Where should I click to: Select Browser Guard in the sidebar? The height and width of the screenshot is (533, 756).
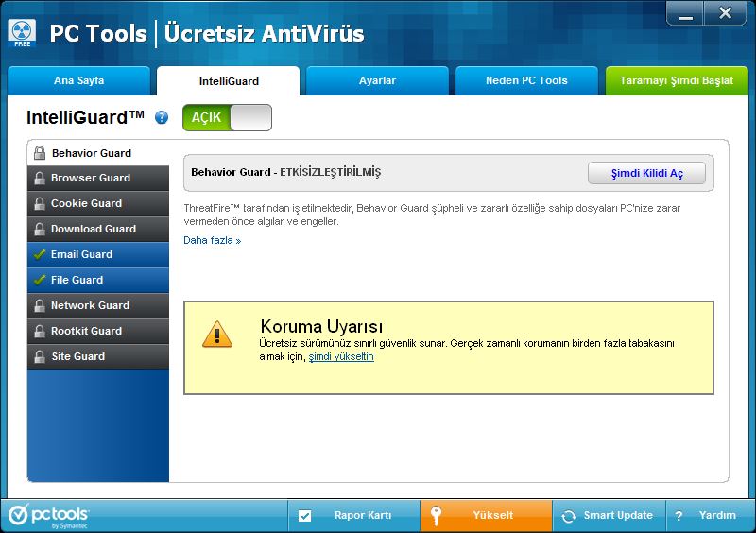pos(98,178)
